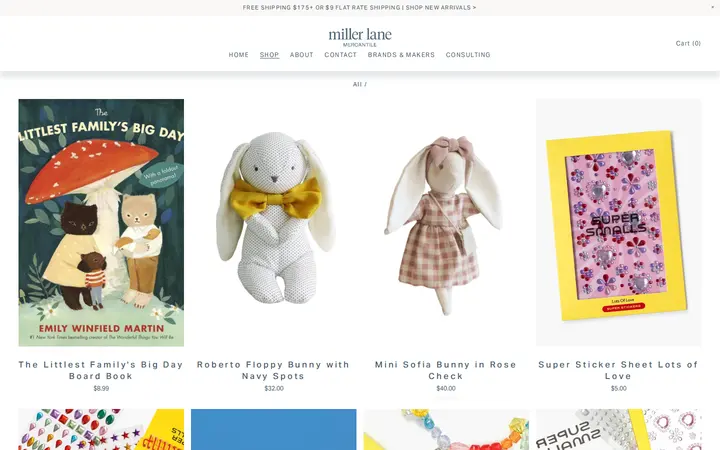Viewport: 720px width, 450px height.
Task: Open the ABOUT page
Action: (x=302, y=55)
